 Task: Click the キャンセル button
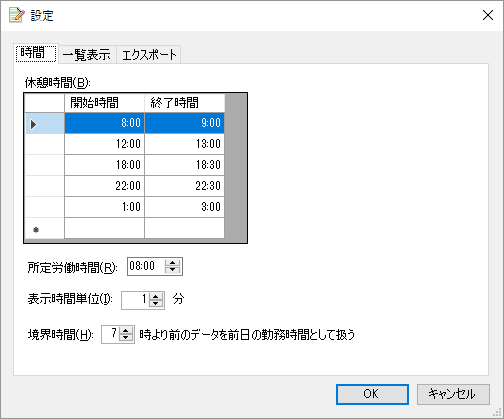click(x=453, y=394)
